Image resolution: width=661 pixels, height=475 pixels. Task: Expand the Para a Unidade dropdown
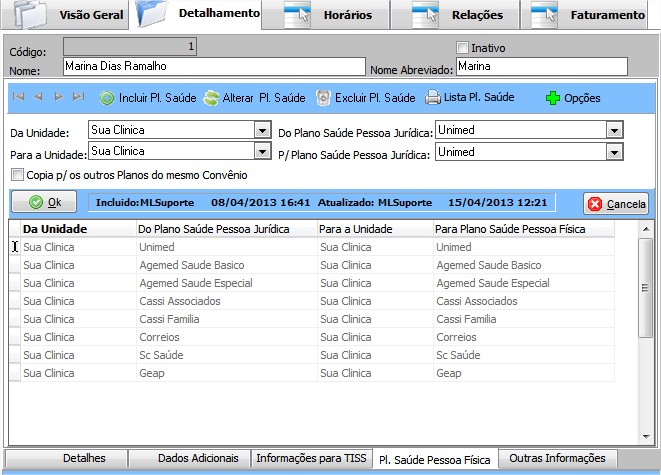(262, 151)
